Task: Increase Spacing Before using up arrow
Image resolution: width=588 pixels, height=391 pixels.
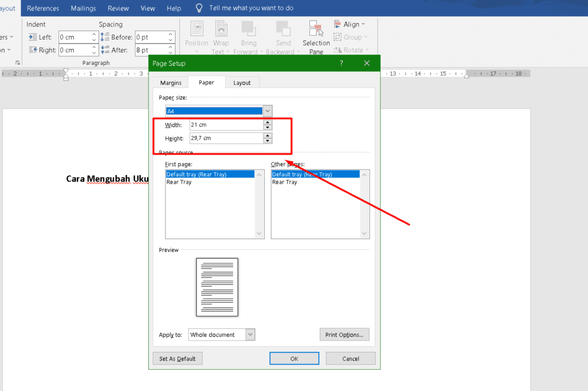Action: tap(171, 34)
